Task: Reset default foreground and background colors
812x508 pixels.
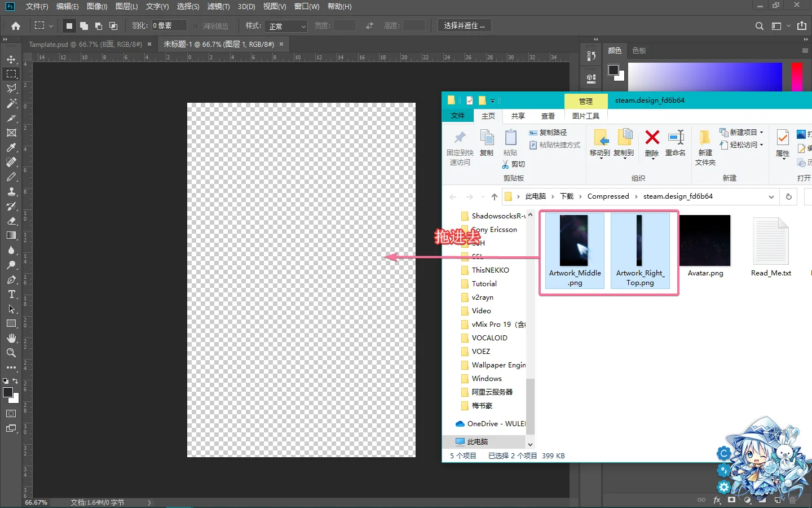Action: 6,382
